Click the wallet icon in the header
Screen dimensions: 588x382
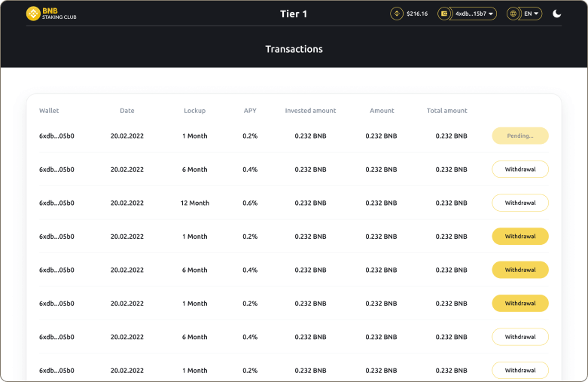[444, 14]
